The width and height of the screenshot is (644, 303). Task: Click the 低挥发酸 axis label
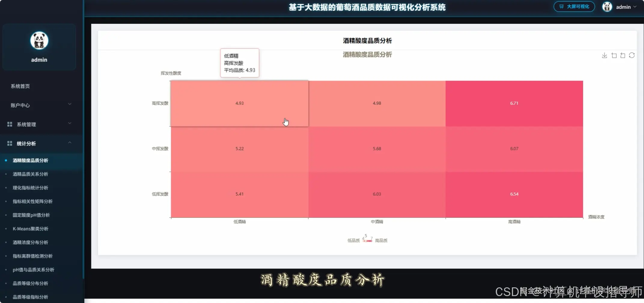tap(160, 194)
